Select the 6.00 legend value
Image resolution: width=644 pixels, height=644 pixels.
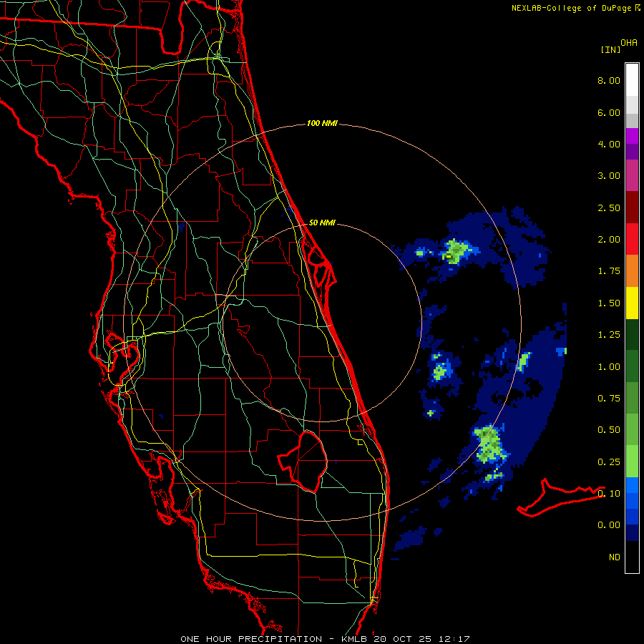point(609,112)
